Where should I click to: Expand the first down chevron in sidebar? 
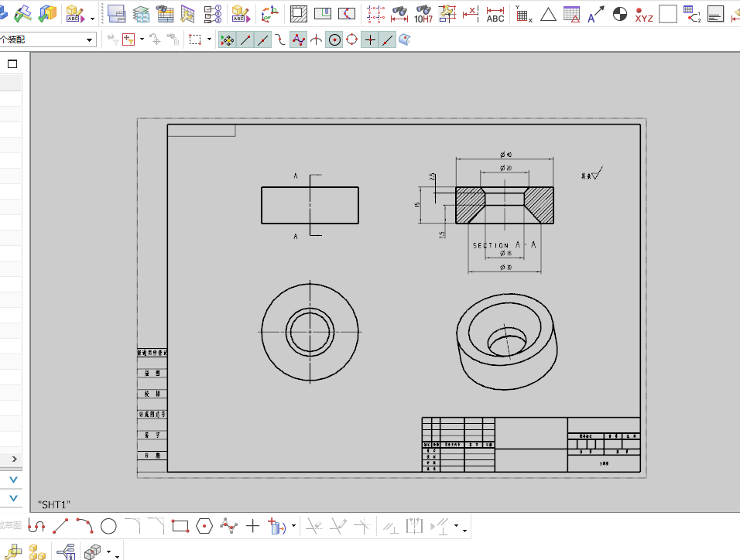tap(13, 480)
